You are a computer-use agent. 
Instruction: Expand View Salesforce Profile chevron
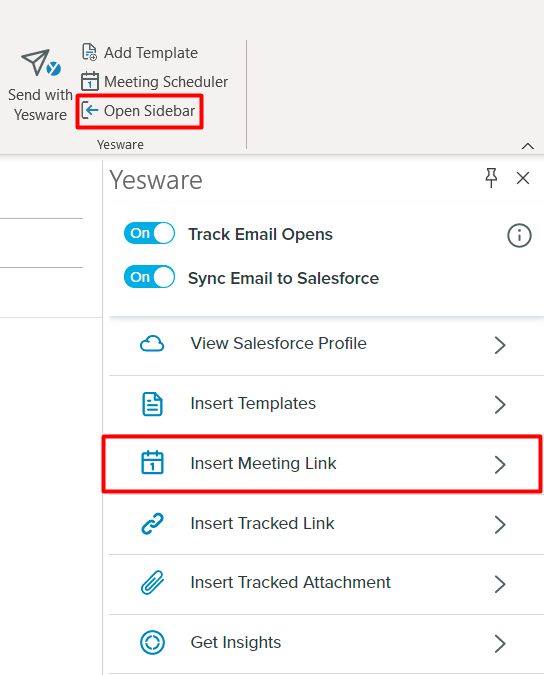(500, 345)
